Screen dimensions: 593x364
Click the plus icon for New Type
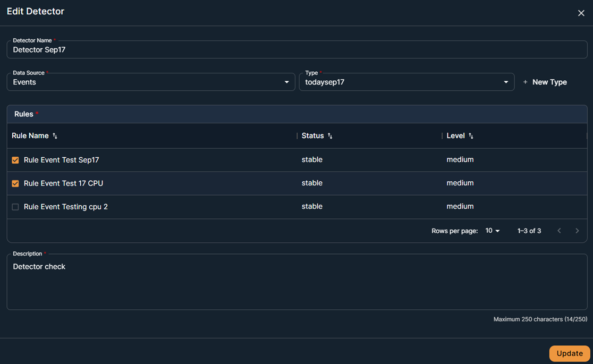point(525,82)
